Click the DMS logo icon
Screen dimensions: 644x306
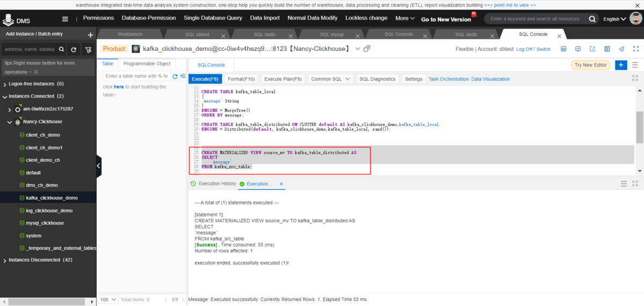(x=8, y=20)
